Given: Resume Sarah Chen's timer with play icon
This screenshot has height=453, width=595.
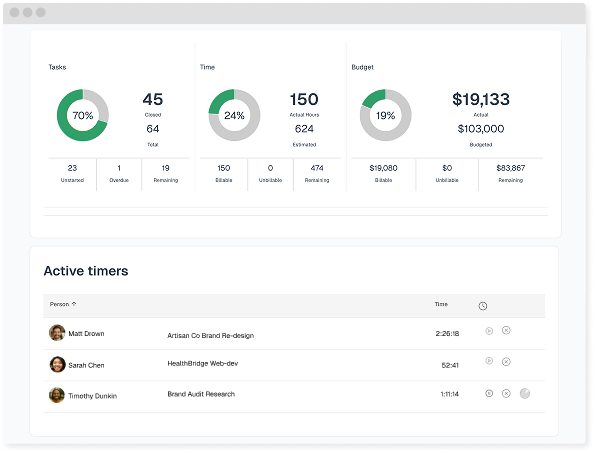Looking at the screenshot, I should point(489,361).
